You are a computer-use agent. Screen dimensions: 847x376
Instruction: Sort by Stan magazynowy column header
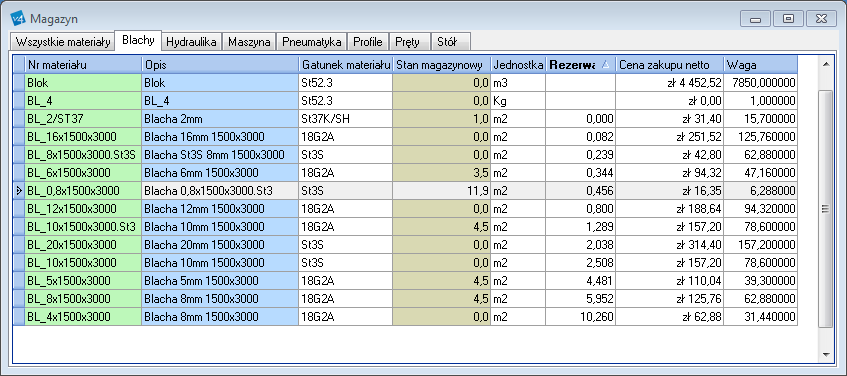tap(441, 65)
